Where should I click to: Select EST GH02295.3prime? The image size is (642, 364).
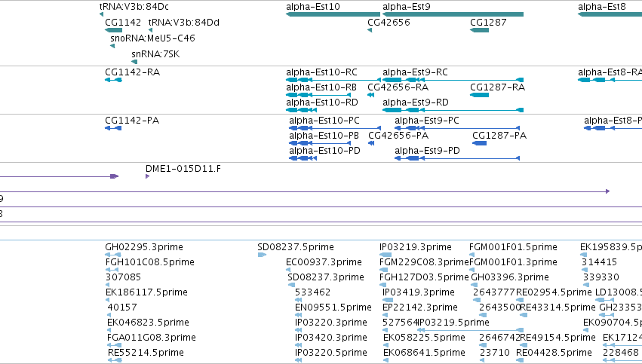144,247
